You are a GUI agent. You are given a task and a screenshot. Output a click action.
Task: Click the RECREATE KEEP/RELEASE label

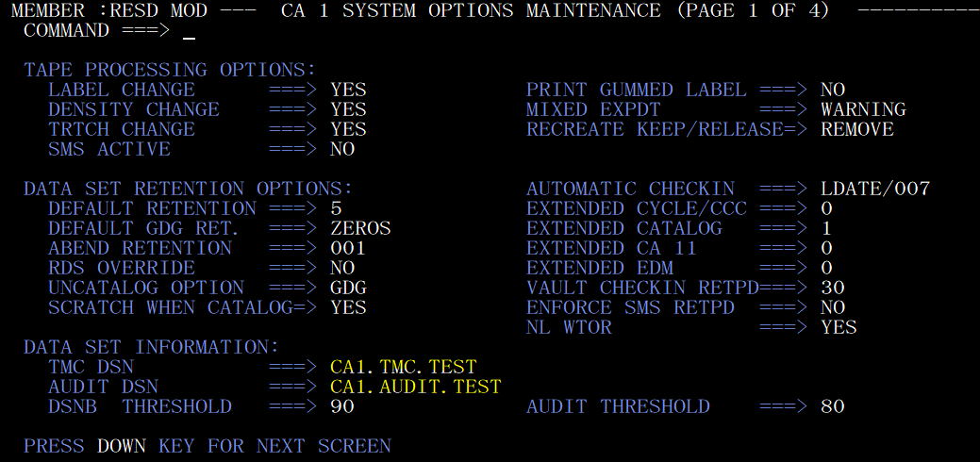(655, 129)
